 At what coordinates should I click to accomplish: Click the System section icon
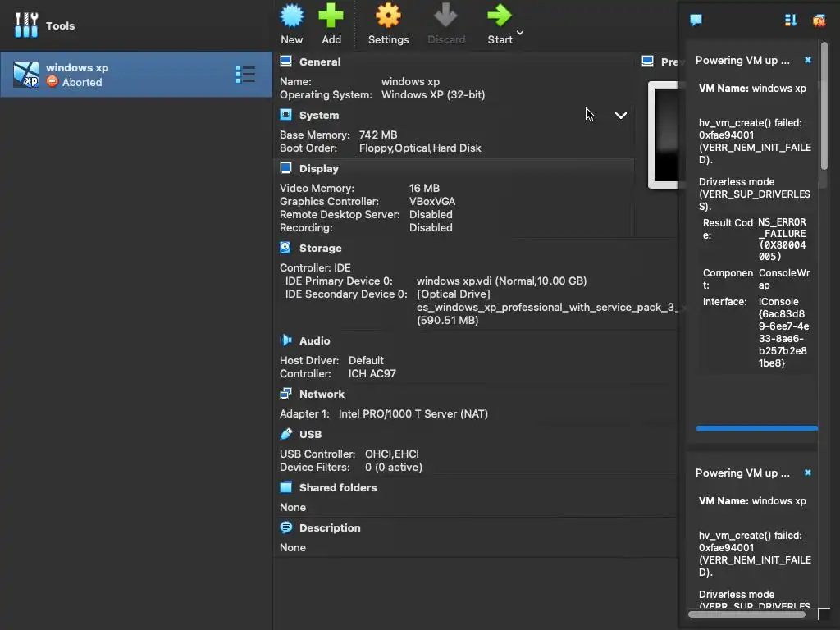click(x=286, y=115)
